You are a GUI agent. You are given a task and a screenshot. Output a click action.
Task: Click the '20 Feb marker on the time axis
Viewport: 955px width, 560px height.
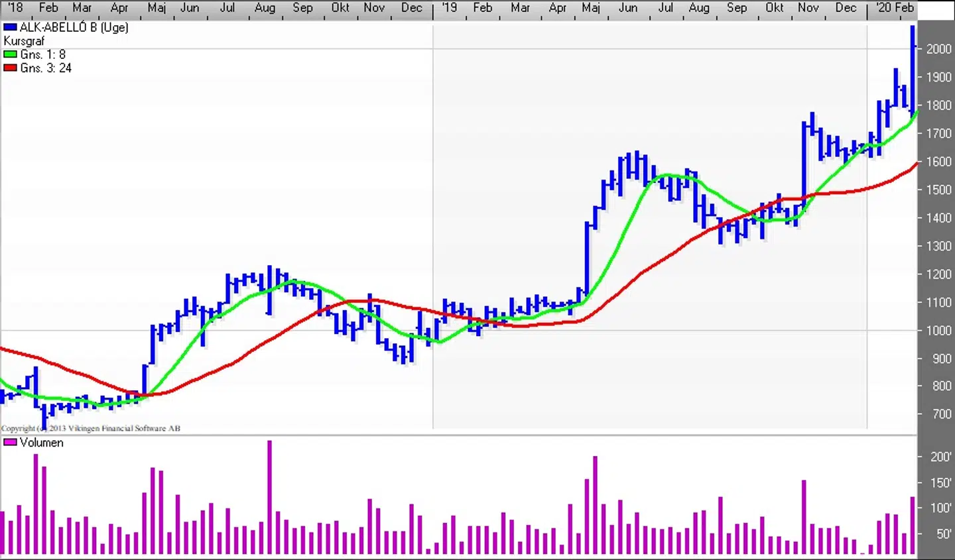(894, 8)
